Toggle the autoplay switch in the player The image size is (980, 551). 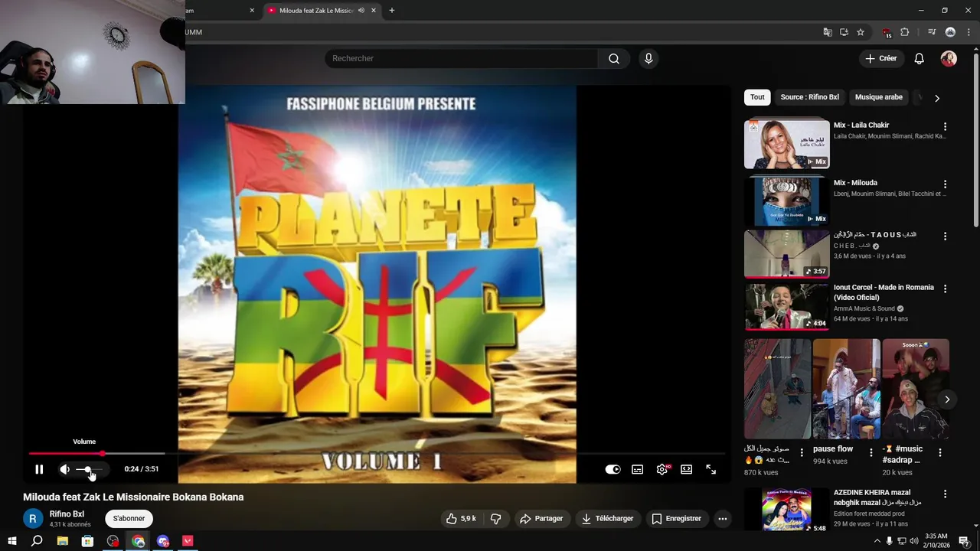pos(612,469)
